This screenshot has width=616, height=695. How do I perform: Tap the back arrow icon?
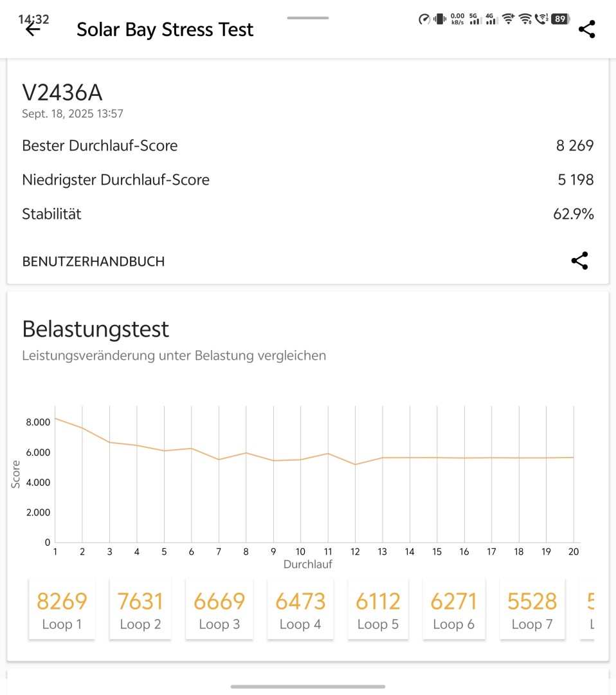point(33,29)
